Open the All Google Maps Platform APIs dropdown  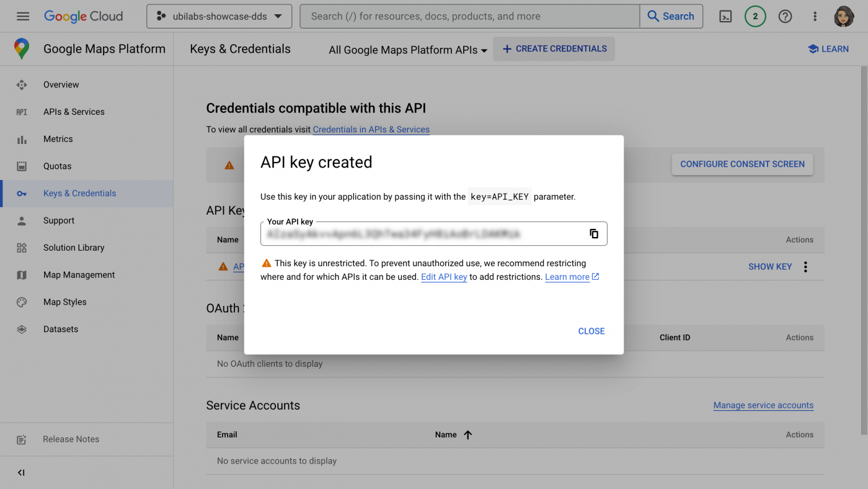tap(407, 50)
